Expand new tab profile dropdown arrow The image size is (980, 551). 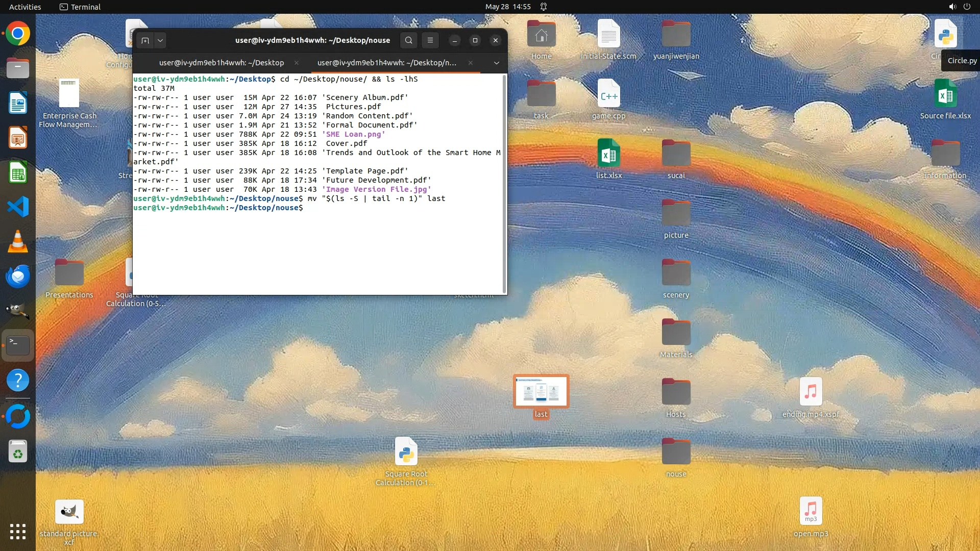coord(160,40)
